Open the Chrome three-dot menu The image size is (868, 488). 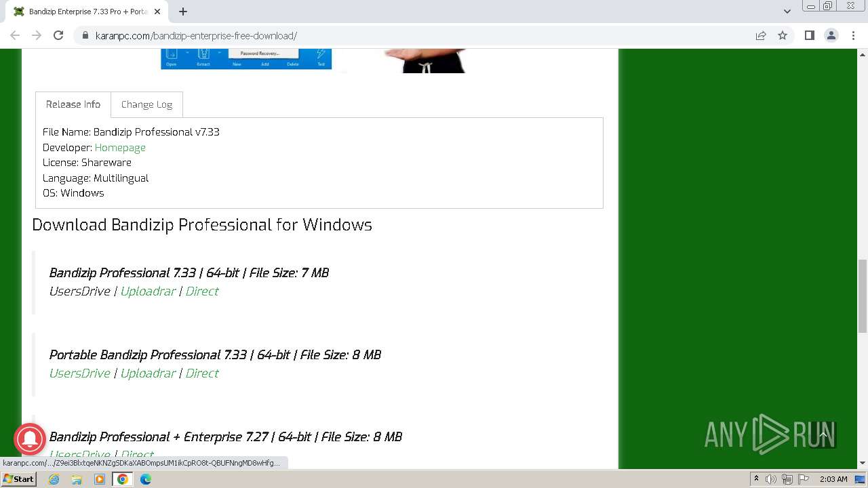(x=853, y=35)
